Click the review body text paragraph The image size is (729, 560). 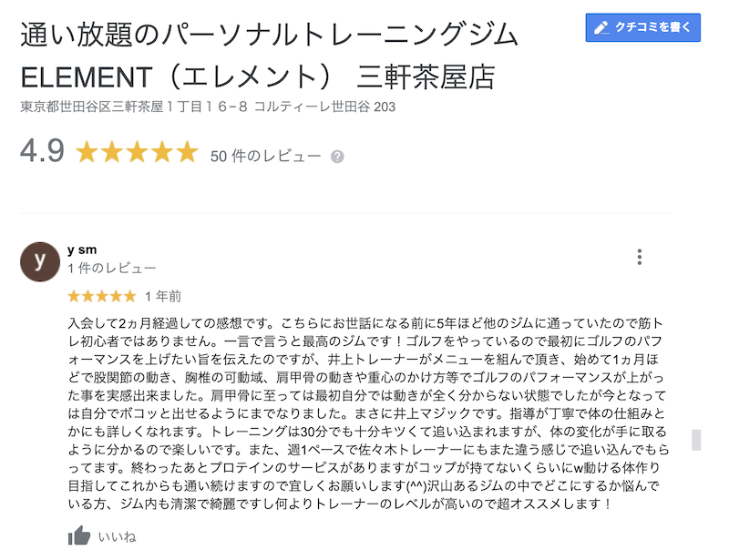(x=368, y=413)
